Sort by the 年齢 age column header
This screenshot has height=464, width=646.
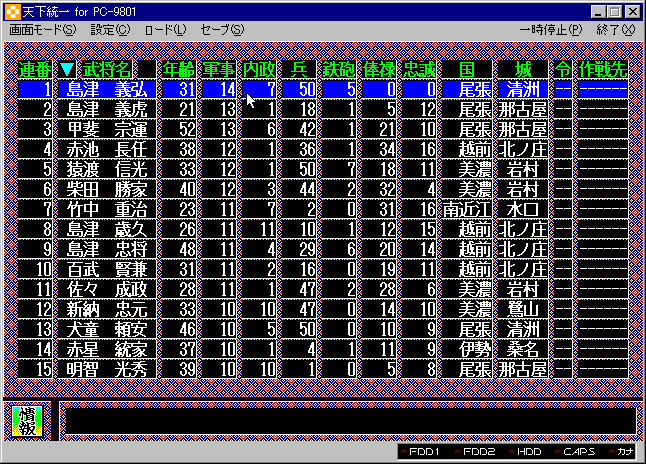pyautogui.click(x=178, y=70)
